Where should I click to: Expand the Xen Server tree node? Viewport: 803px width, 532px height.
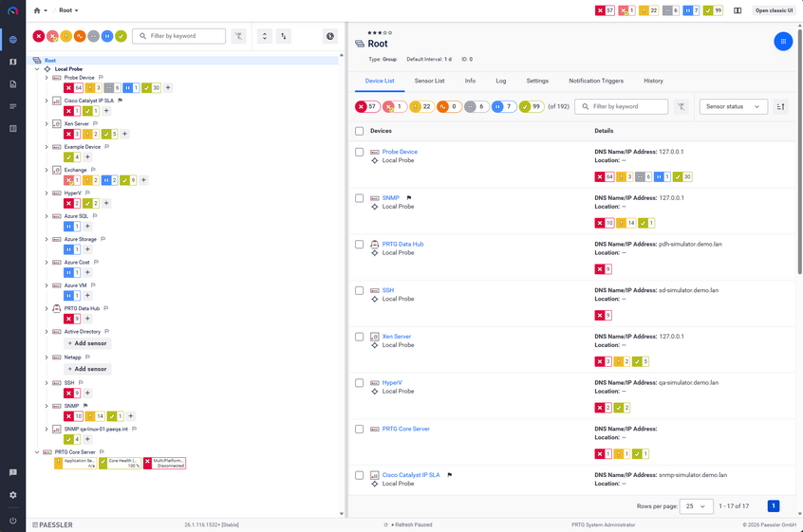pos(47,124)
